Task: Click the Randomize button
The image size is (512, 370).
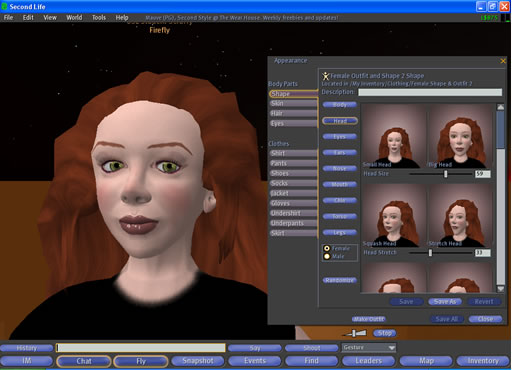Action: (340, 280)
